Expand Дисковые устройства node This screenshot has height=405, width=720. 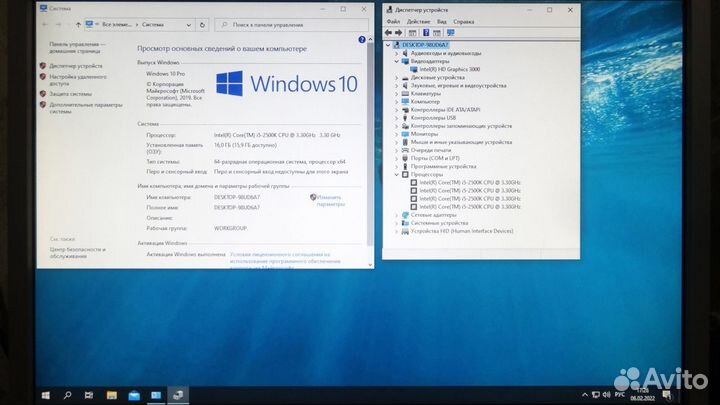(397, 78)
